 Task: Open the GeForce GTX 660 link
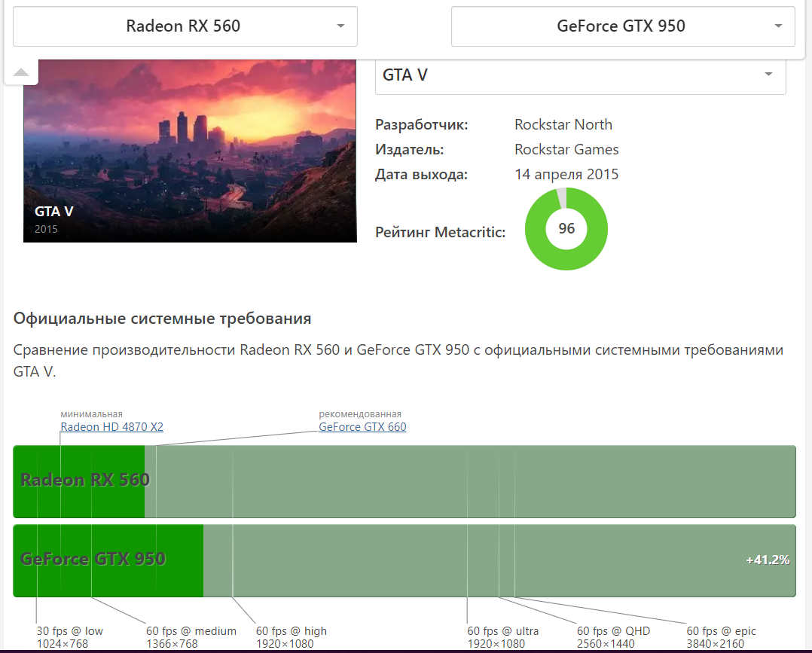click(x=362, y=427)
